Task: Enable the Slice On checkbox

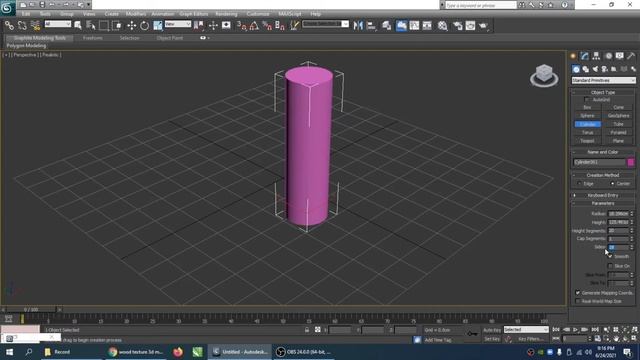Action: 610,266
